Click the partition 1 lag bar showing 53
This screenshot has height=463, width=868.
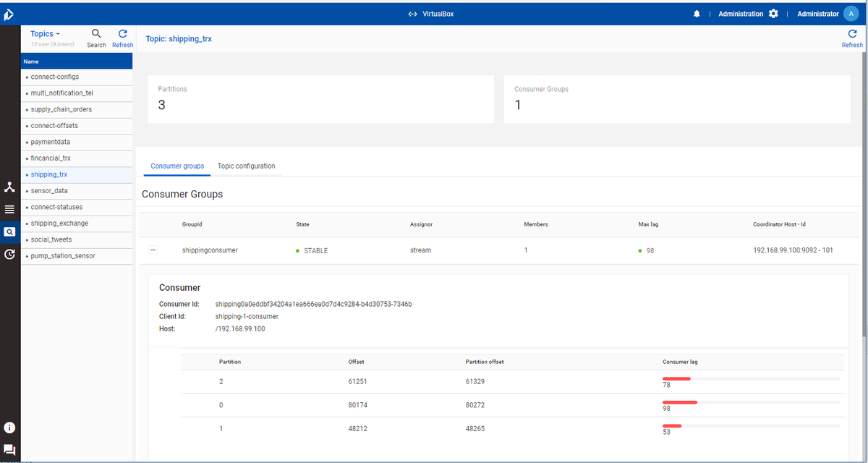(751, 426)
